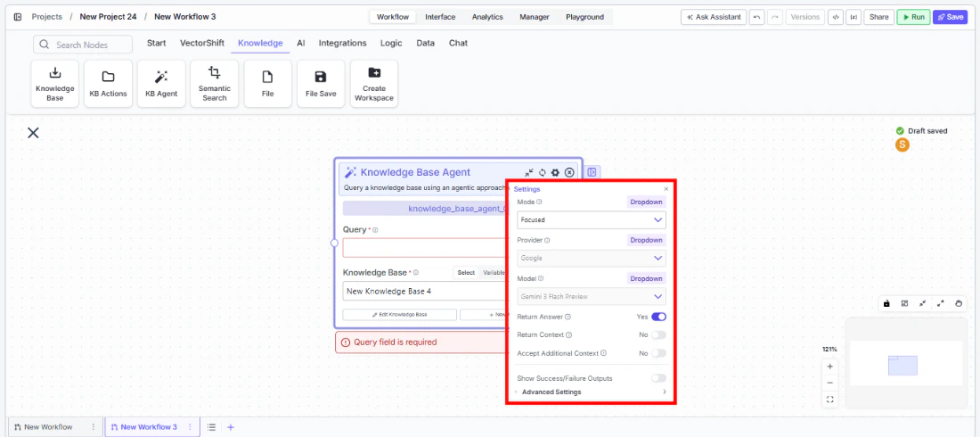Open the New Knowledge Base 4 selector
The image size is (980, 437).
[425, 291]
